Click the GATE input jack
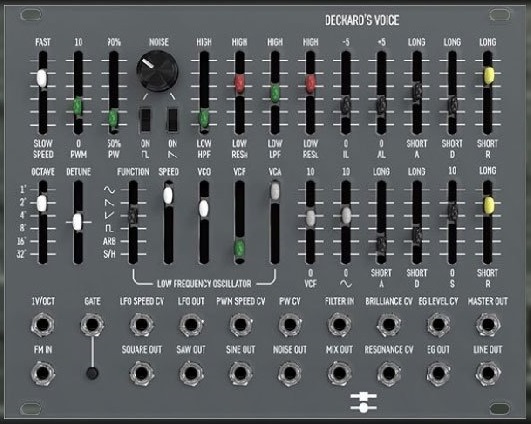 pos(92,324)
